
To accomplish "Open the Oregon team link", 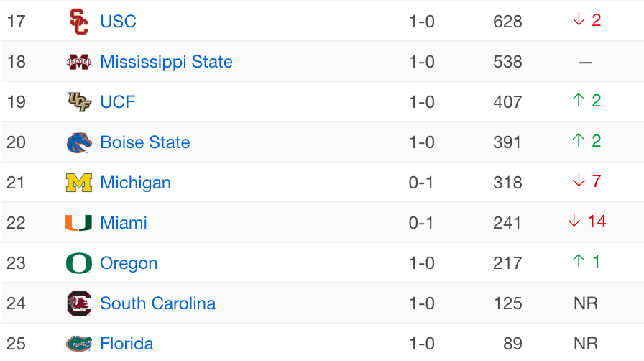I will 129,263.
